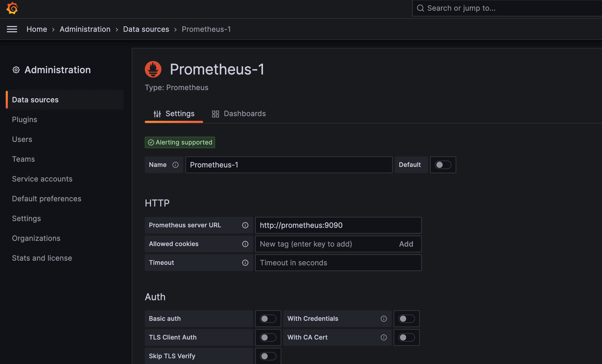Enable With CA Cert toggle

406,337
